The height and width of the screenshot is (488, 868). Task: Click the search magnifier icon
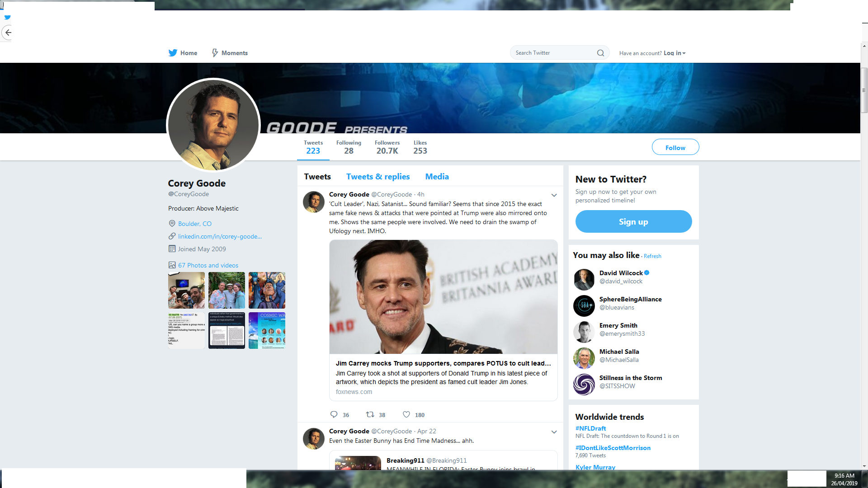[600, 53]
